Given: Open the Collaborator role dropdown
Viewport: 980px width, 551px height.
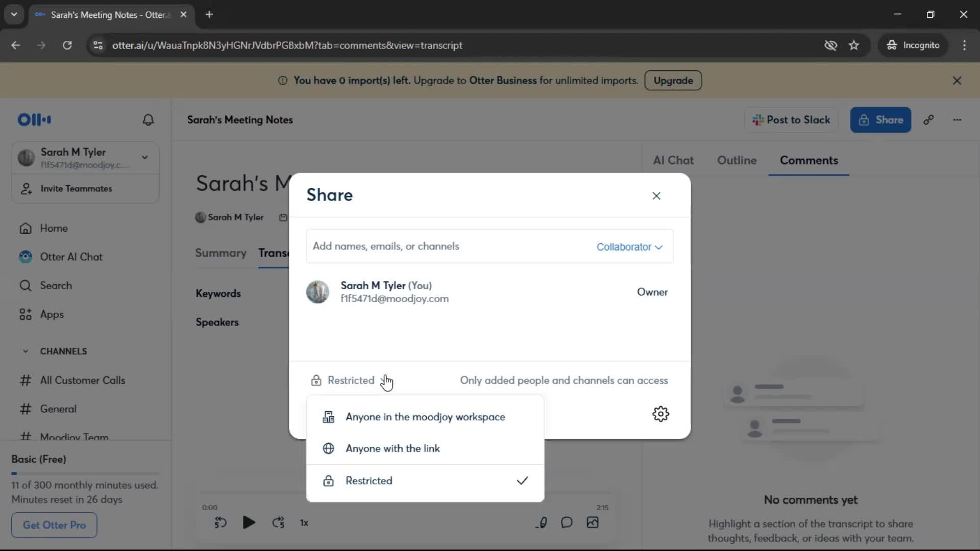Looking at the screenshot, I should coord(629,247).
